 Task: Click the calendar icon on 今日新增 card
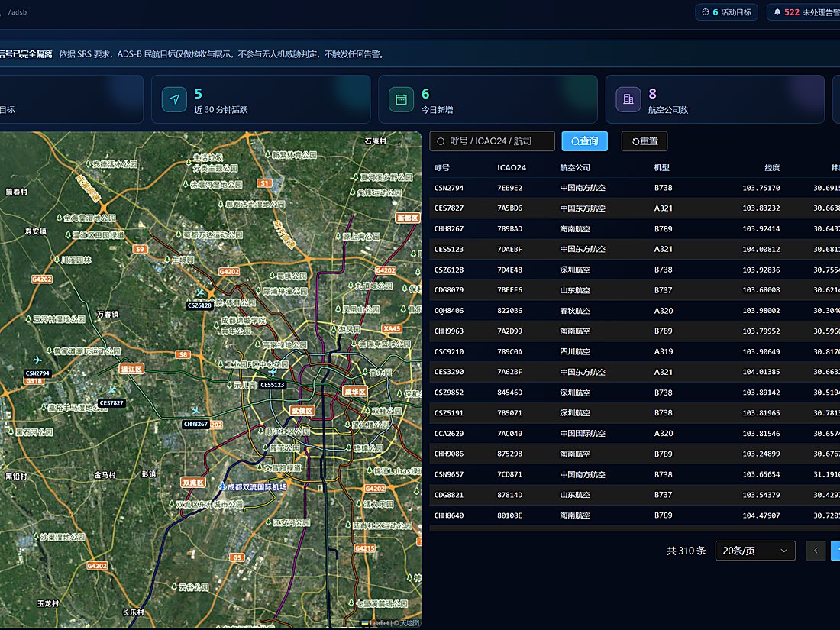click(x=401, y=99)
